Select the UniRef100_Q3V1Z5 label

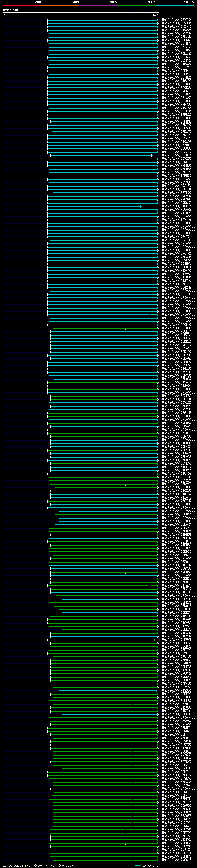pyautogui.click(x=176, y=403)
